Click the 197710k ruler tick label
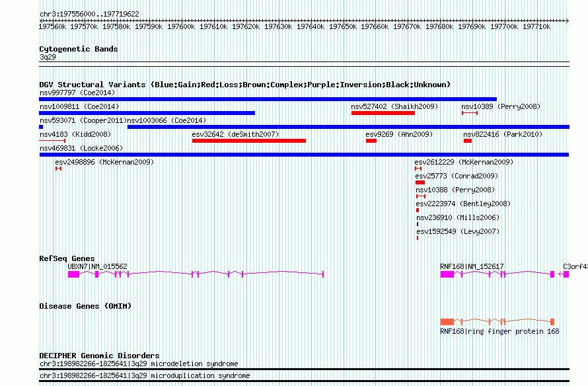This screenshot has height=386, width=588. 536,26
